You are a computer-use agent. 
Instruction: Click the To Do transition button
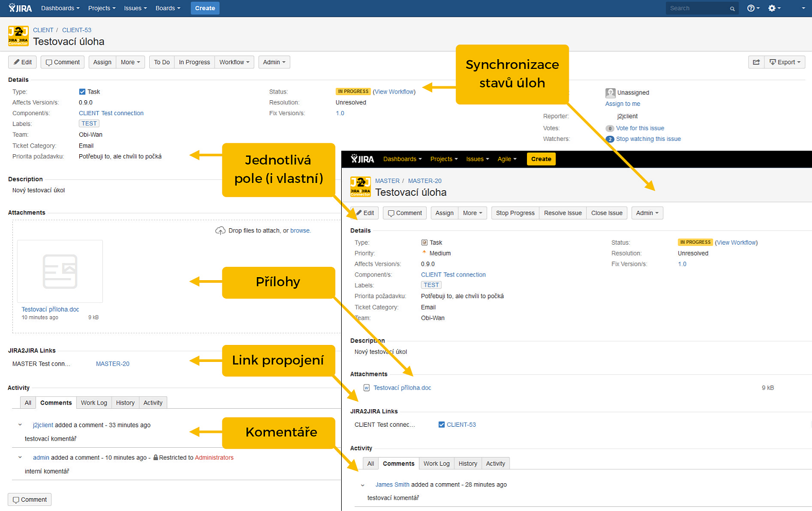[162, 62]
